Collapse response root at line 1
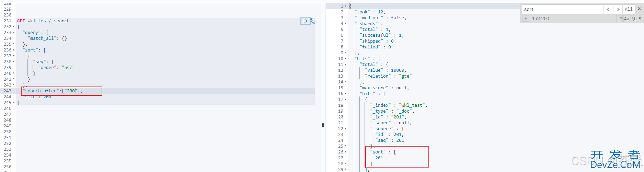This screenshot has height=172, width=644. click(345, 6)
